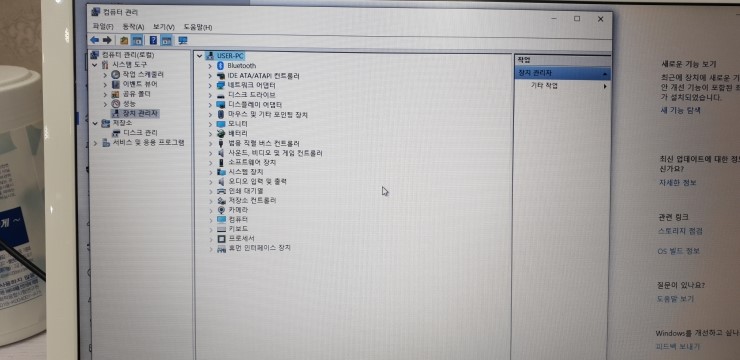Click the 마우스 및 기타 포인팅 장치 icon

coord(220,114)
